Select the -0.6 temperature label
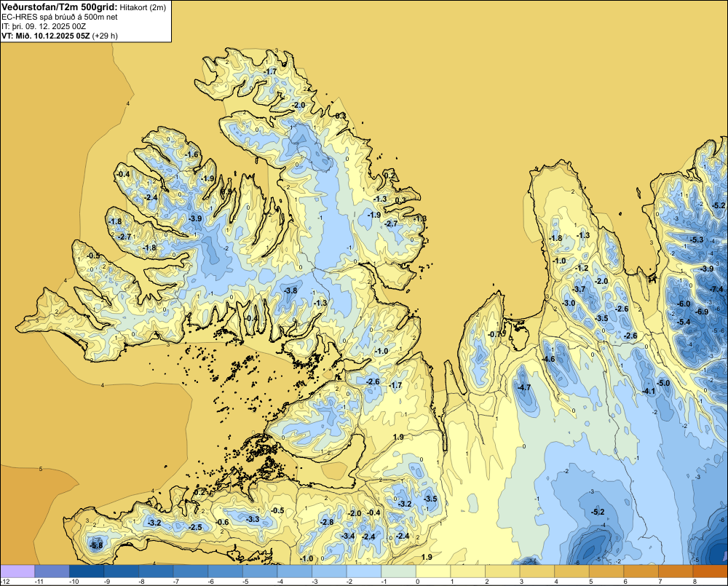728x586 pixels. 222,522
